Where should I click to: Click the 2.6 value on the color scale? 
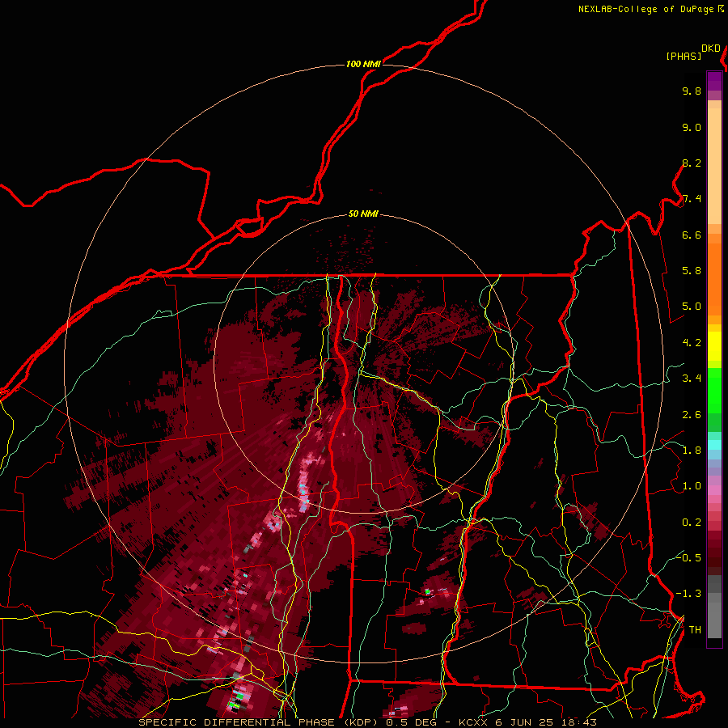[692, 415]
